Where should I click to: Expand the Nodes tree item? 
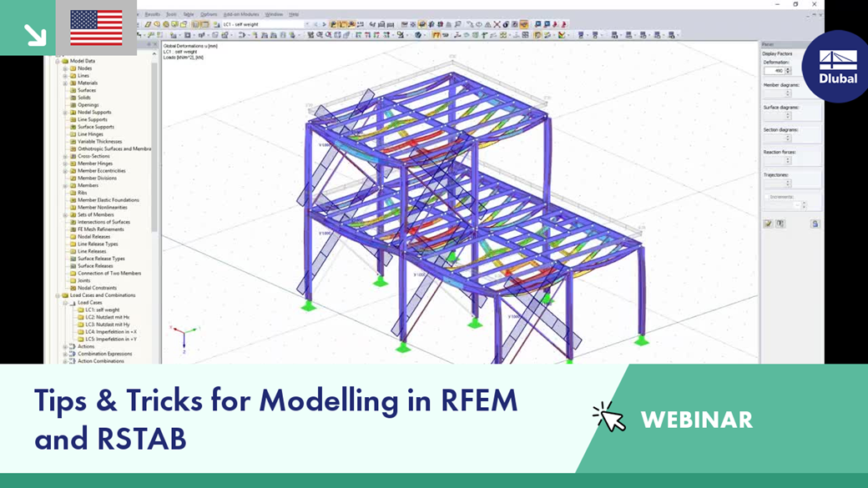65,68
